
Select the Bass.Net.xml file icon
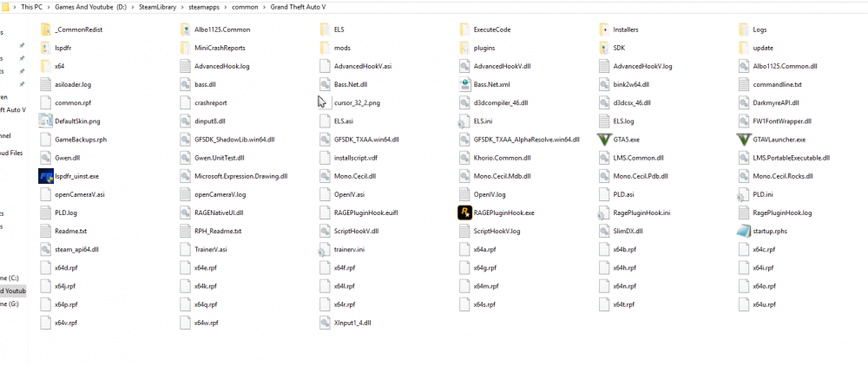tap(464, 85)
